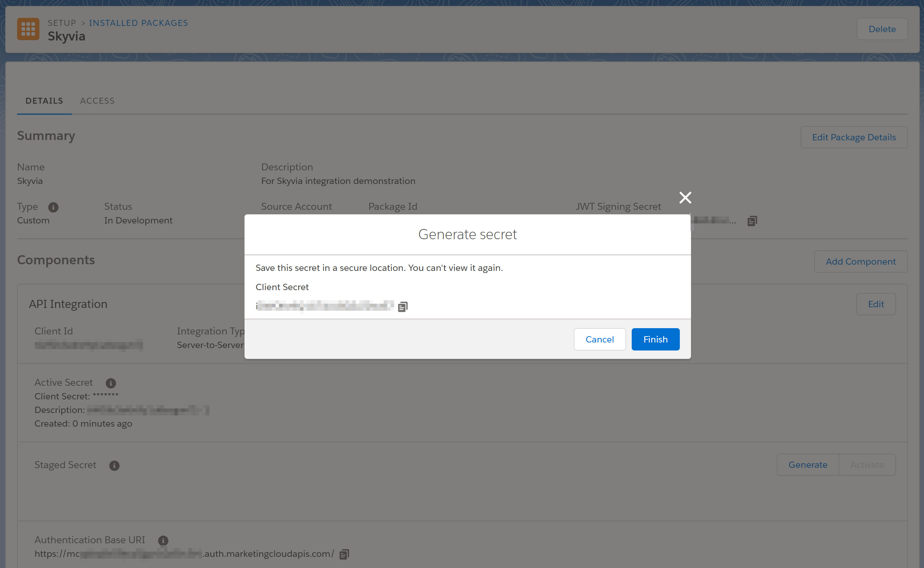924x568 pixels.
Task: Open Edit Package Details
Action: pyautogui.click(x=854, y=137)
